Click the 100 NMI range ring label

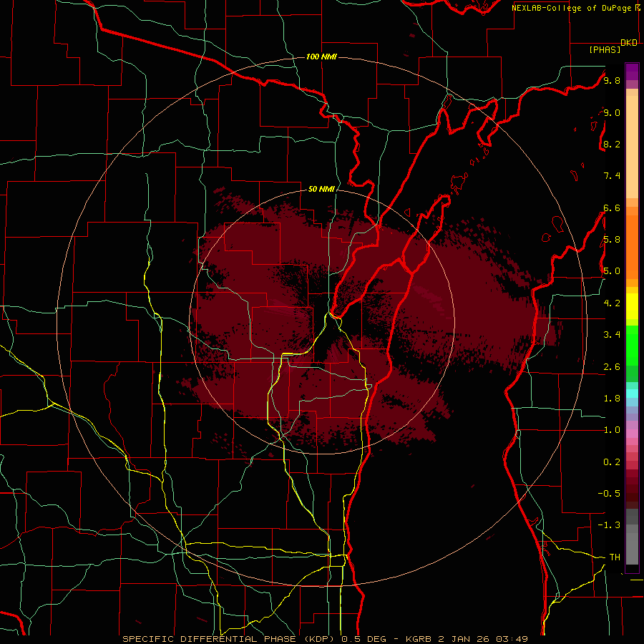321,57
